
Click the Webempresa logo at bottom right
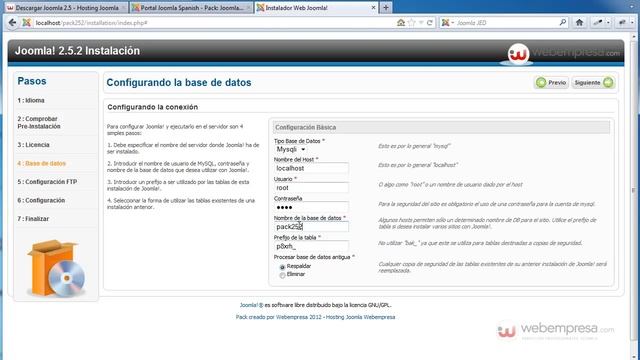tap(556, 330)
